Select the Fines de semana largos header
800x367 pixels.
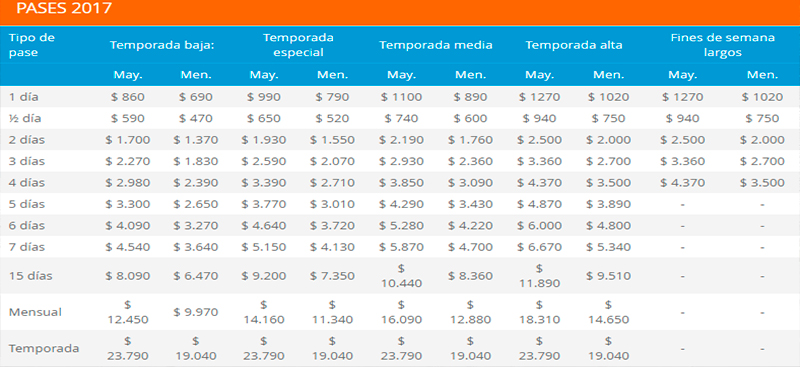pos(722,45)
